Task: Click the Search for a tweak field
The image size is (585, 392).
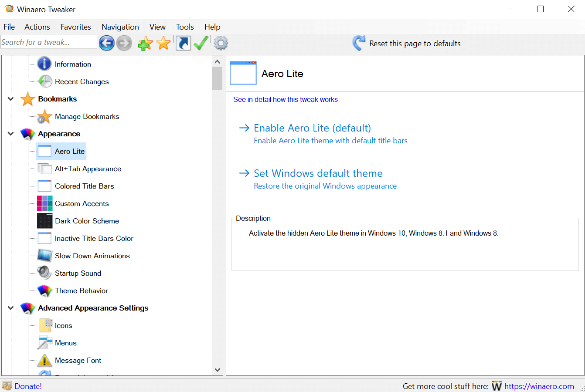Action: coord(48,42)
